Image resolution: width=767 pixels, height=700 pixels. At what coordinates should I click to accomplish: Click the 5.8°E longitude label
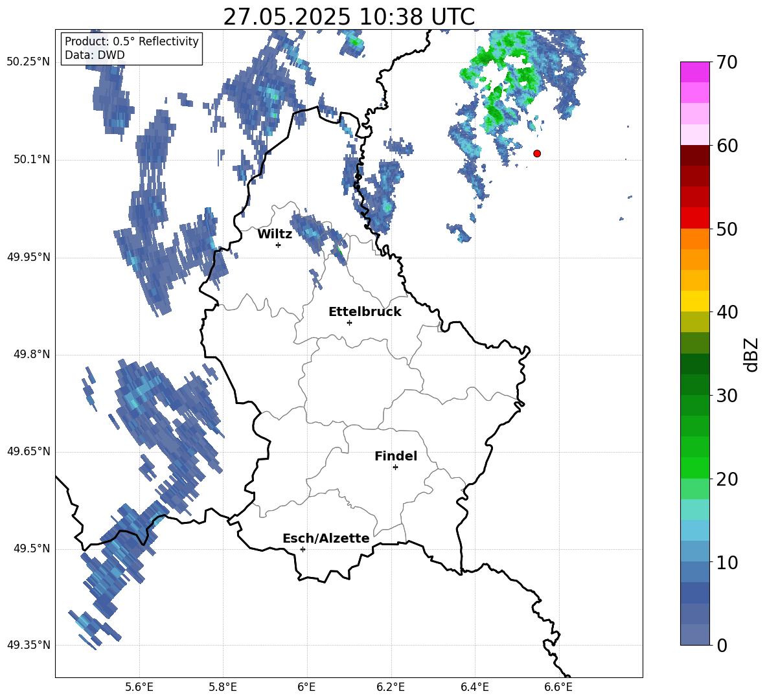(x=223, y=687)
